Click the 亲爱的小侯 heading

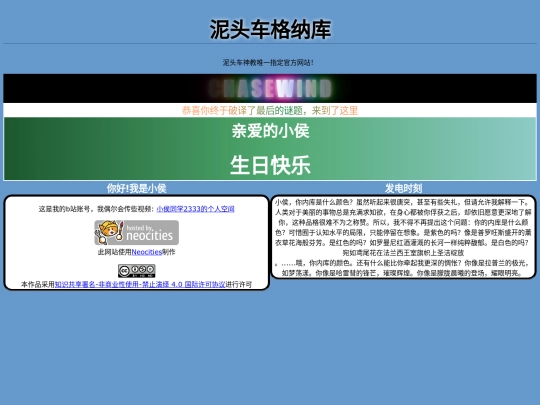coord(270,131)
